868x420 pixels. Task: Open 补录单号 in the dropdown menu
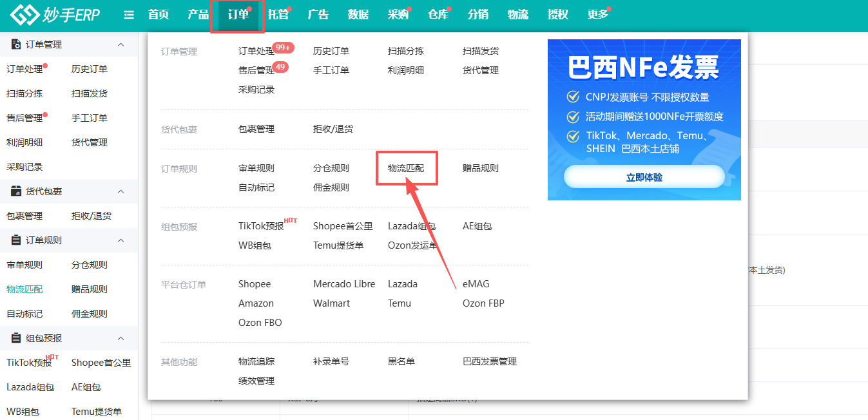pos(331,361)
